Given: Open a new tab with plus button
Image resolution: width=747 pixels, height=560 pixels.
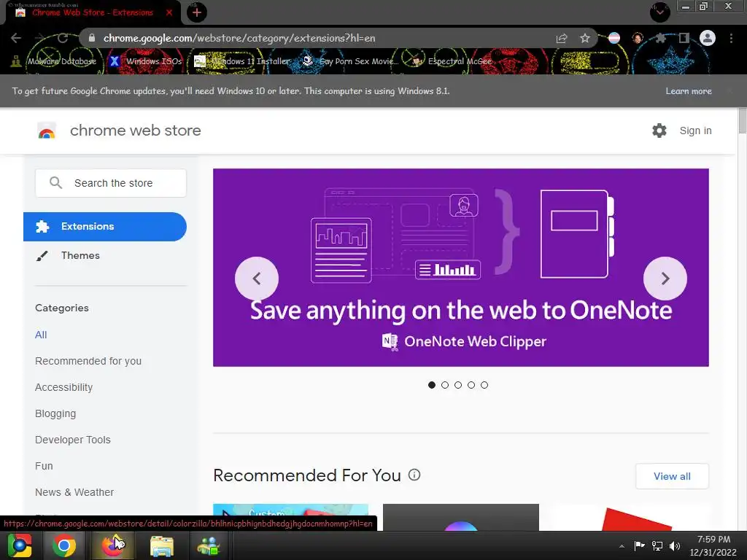Looking at the screenshot, I should [x=197, y=12].
